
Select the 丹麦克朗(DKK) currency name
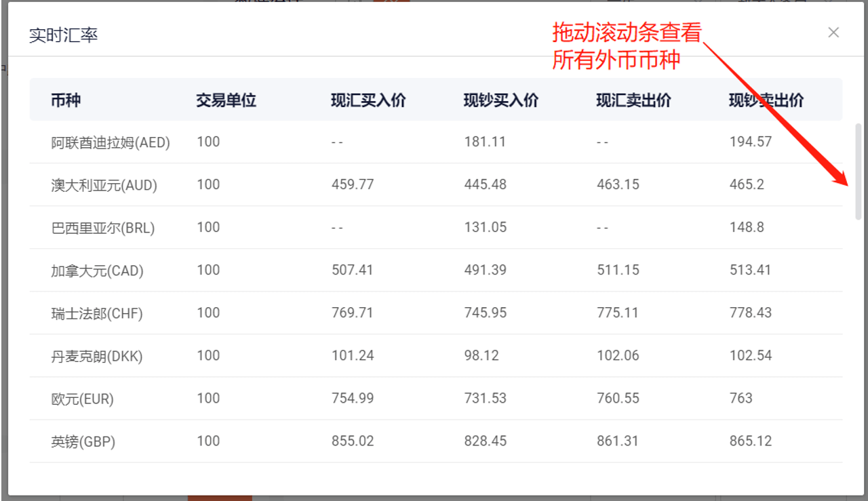click(x=97, y=356)
